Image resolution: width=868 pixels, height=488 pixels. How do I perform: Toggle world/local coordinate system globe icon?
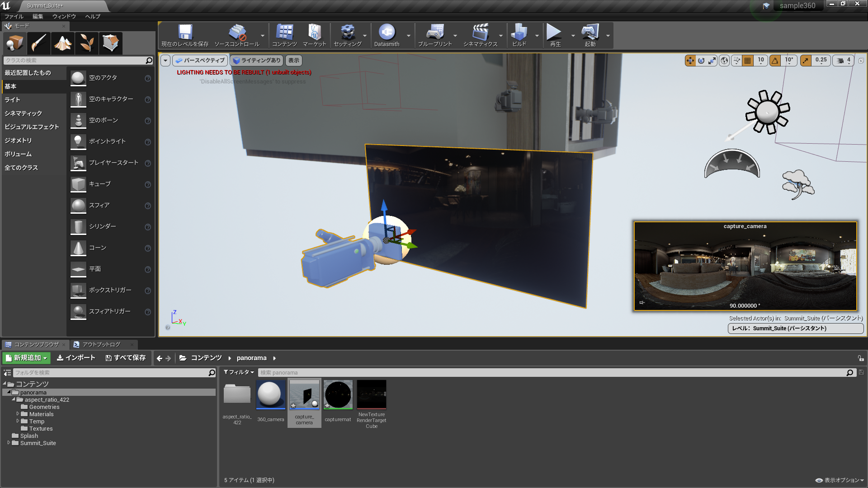[x=724, y=61]
